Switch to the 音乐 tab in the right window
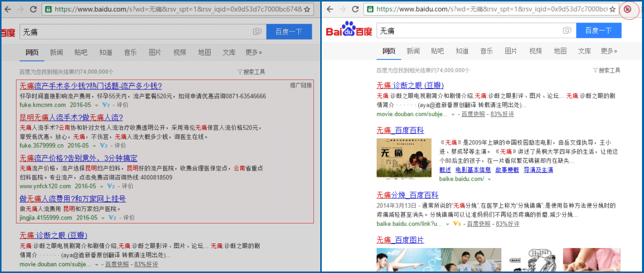This screenshot has height=273, width=644. [x=487, y=51]
